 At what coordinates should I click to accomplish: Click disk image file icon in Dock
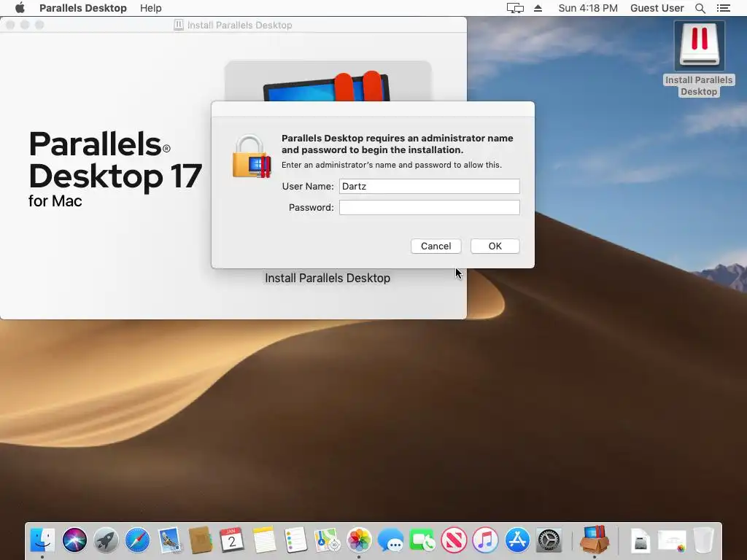(640, 541)
